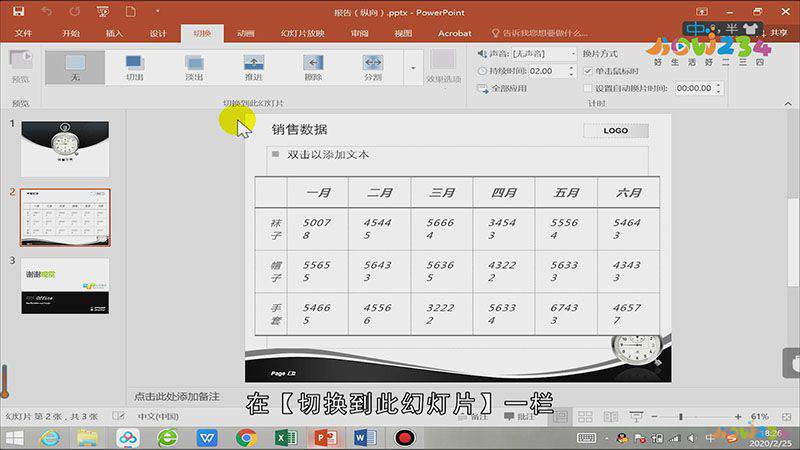800x450 pixels.
Task: Select the 淡出 (fade) transition effect
Action: [194, 67]
